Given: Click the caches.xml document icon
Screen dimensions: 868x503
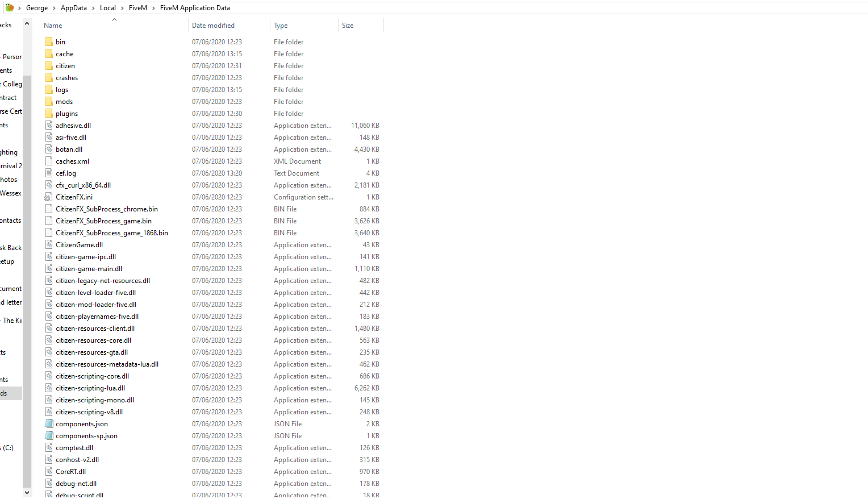Looking at the screenshot, I should (x=49, y=161).
